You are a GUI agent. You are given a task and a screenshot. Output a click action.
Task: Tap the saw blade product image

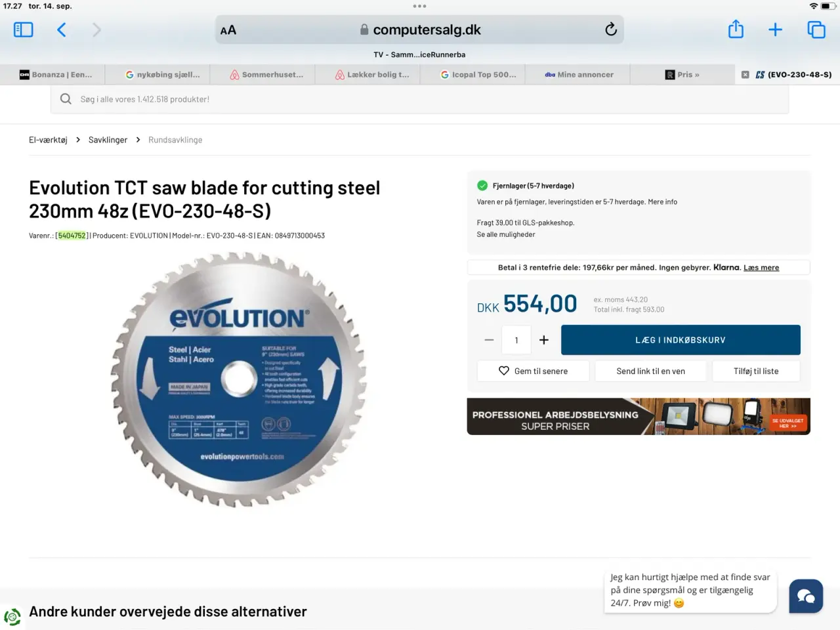click(239, 379)
